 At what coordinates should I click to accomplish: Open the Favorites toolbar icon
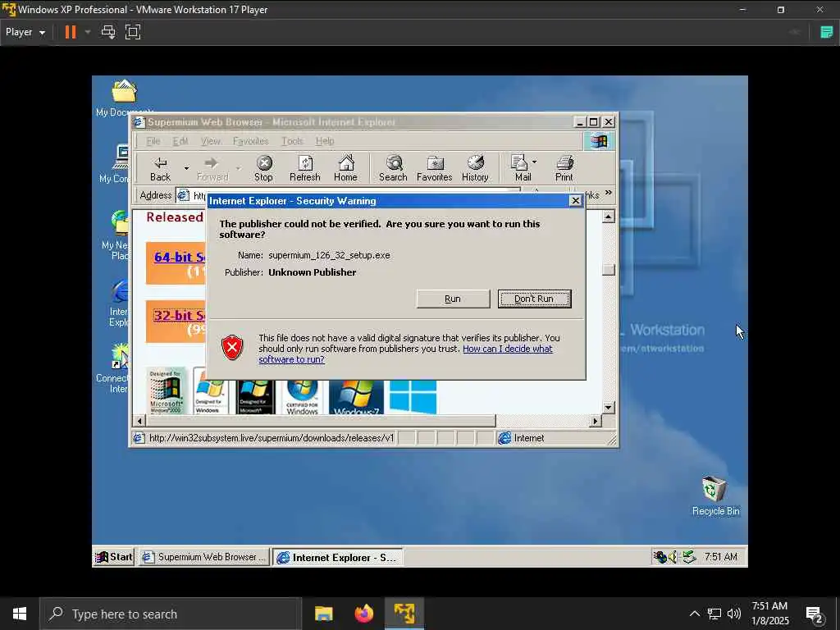435,168
